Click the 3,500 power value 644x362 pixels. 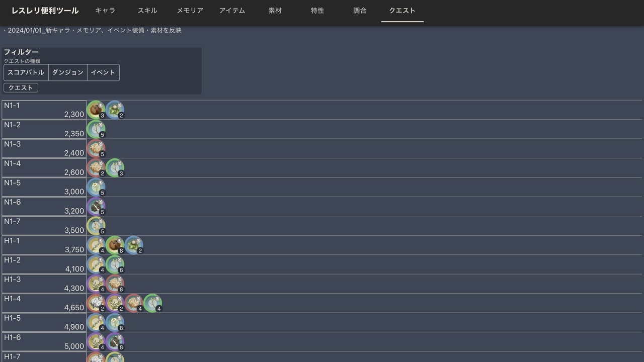click(74, 231)
